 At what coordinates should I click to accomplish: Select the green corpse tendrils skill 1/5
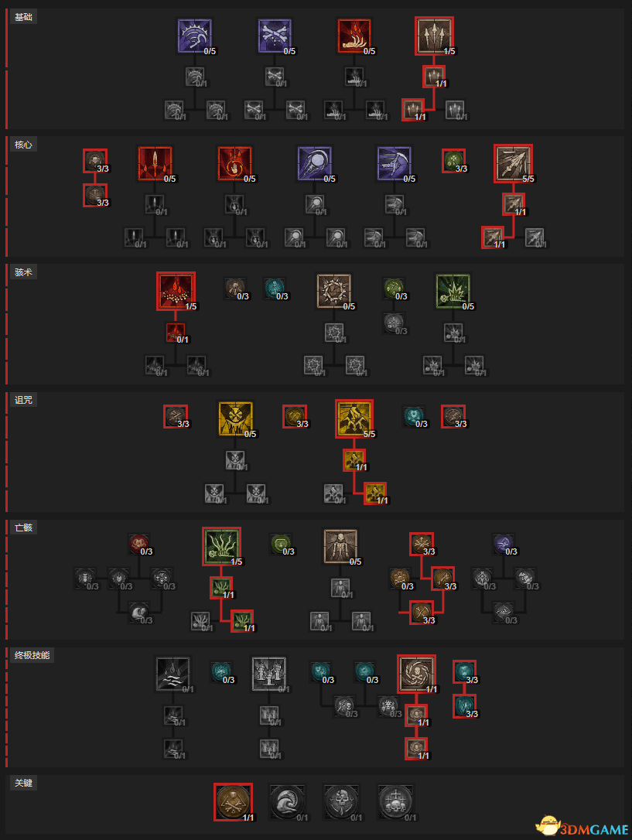click(222, 546)
